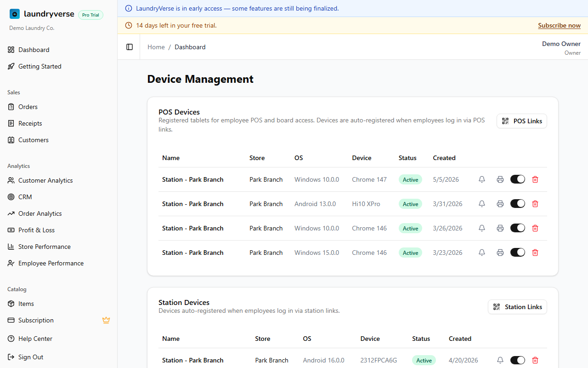Click the POS Links button
588x368 pixels.
522,121
